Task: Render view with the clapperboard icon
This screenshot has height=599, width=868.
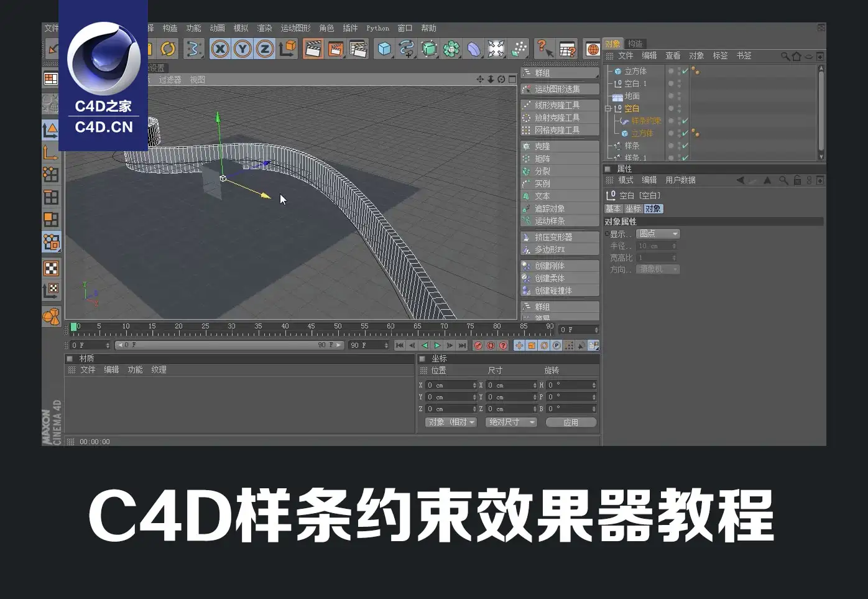Action: [x=313, y=49]
